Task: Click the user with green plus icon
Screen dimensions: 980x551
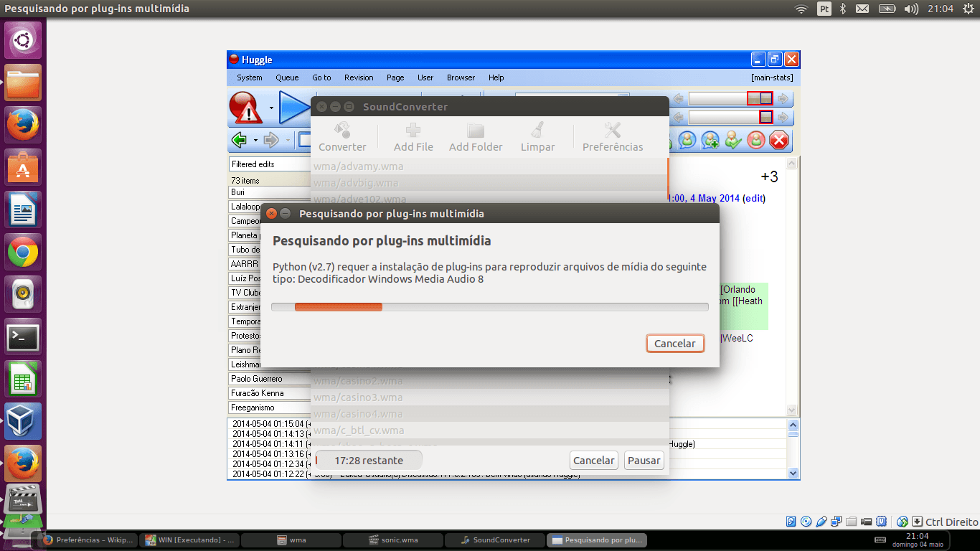Action: pyautogui.click(x=710, y=140)
